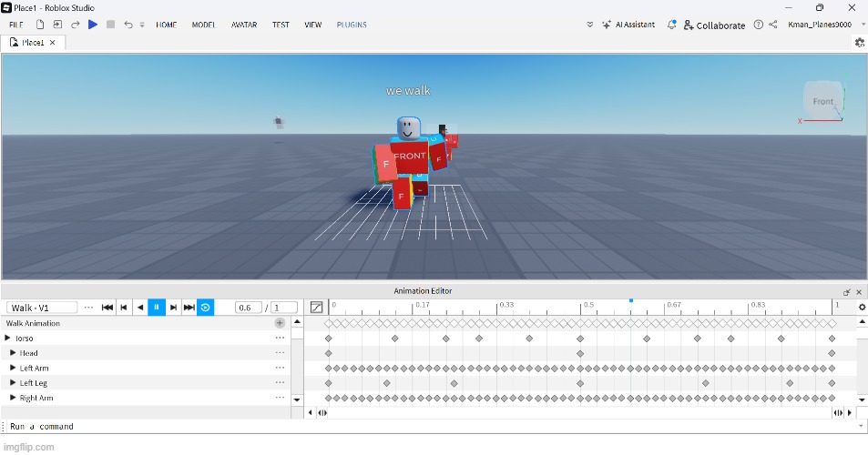Click the current time field showing 0.6
The image size is (868, 455).
coord(248,308)
